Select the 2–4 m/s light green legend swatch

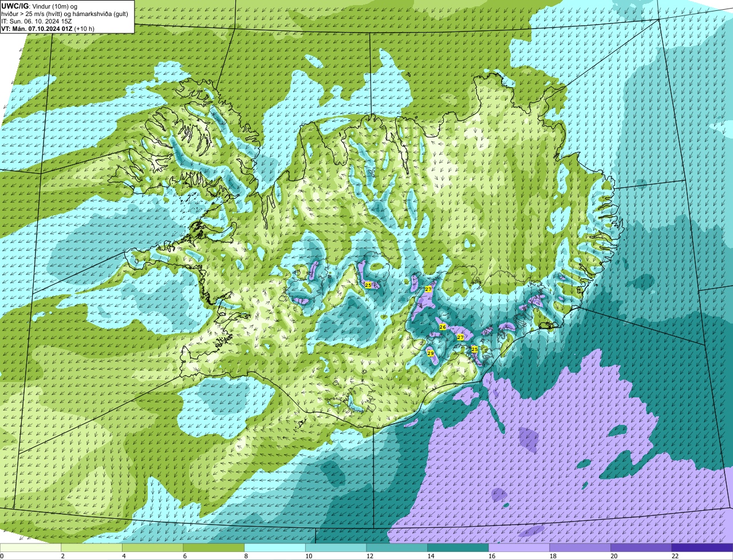[x=92, y=548]
